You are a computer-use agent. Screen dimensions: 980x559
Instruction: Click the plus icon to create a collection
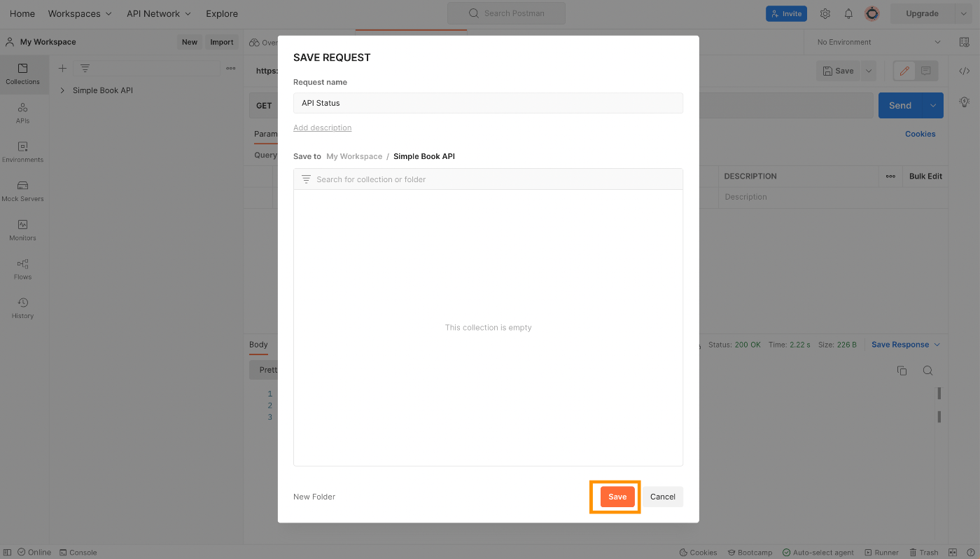point(62,68)
